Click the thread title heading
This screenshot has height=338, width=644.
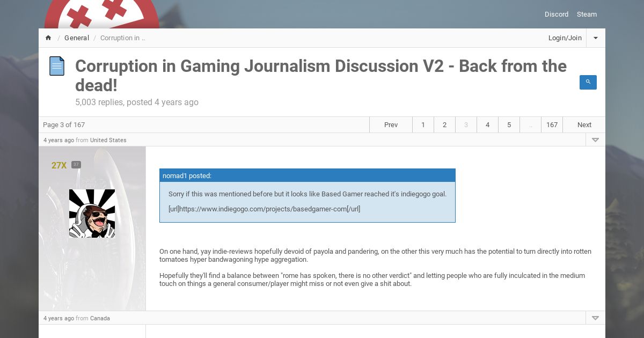[321, 75]
